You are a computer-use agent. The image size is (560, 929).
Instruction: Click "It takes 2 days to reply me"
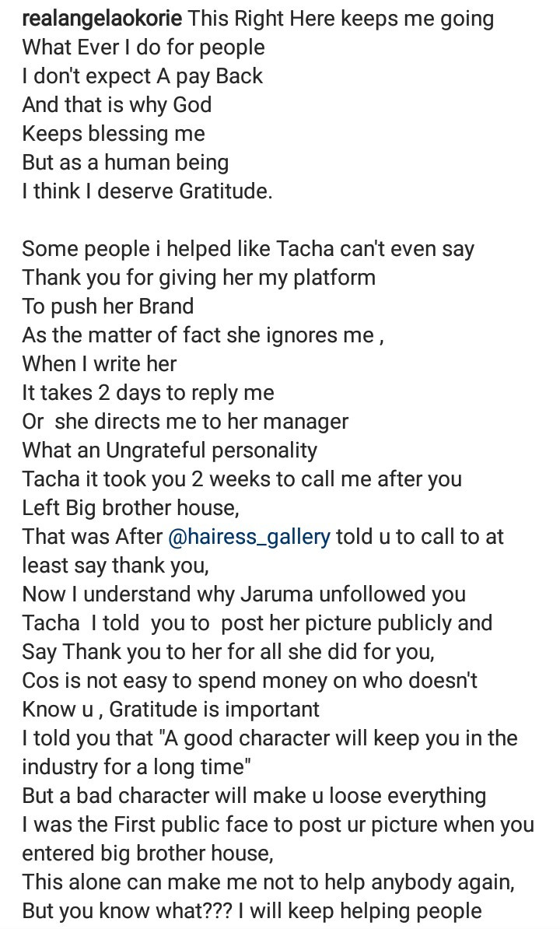pos(148,393)
